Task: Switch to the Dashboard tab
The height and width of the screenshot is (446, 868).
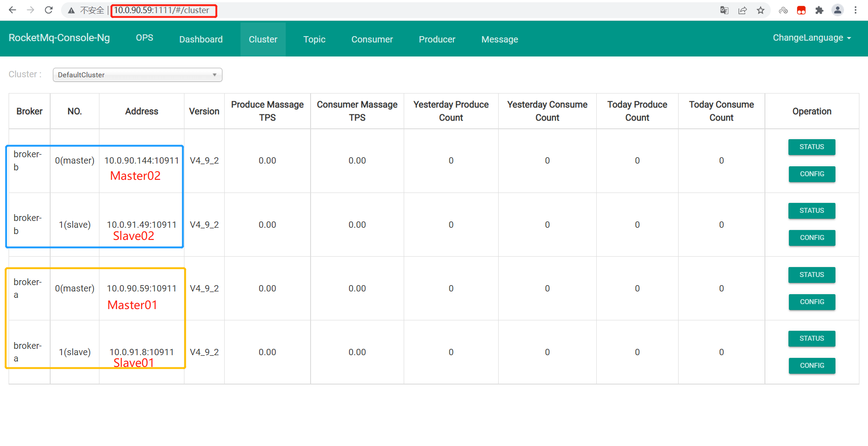Action: click(x=201, y=39)
